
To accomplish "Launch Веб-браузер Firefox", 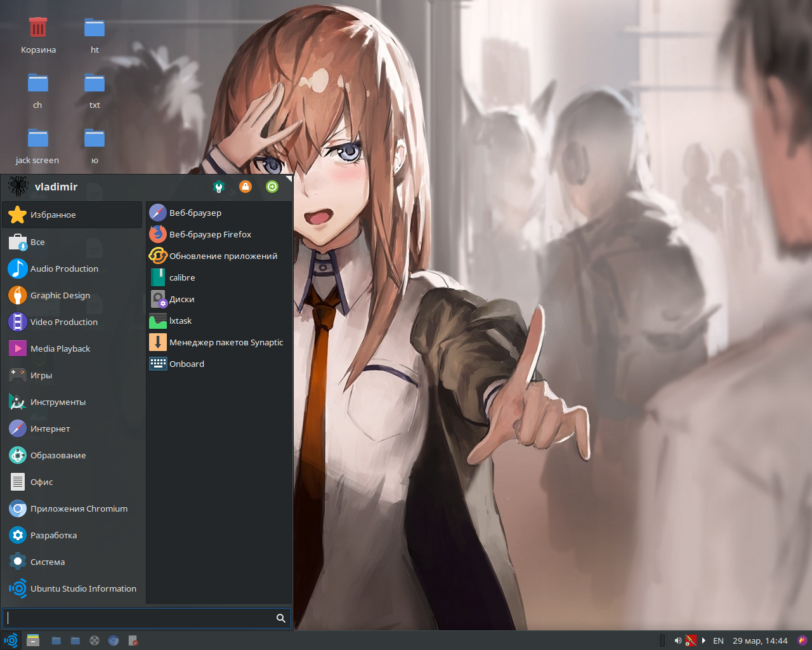I will tap(219, 234).
